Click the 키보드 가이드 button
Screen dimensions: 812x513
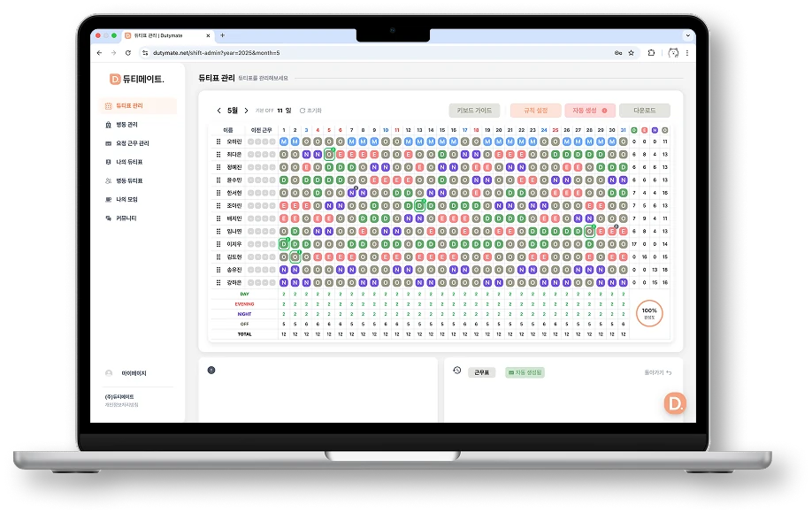[x=474, y=111]
